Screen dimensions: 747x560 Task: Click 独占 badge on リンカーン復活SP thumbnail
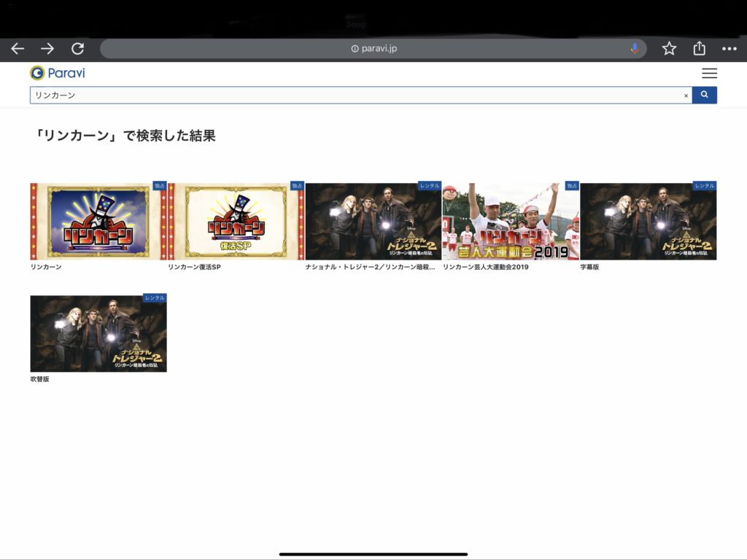click(x=298, y=186)
